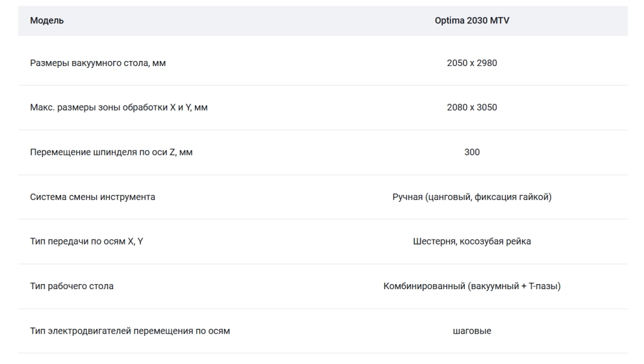
Task: Select the 'Optima 2030 MTV' header text
Action: click(x=472, y=21)
